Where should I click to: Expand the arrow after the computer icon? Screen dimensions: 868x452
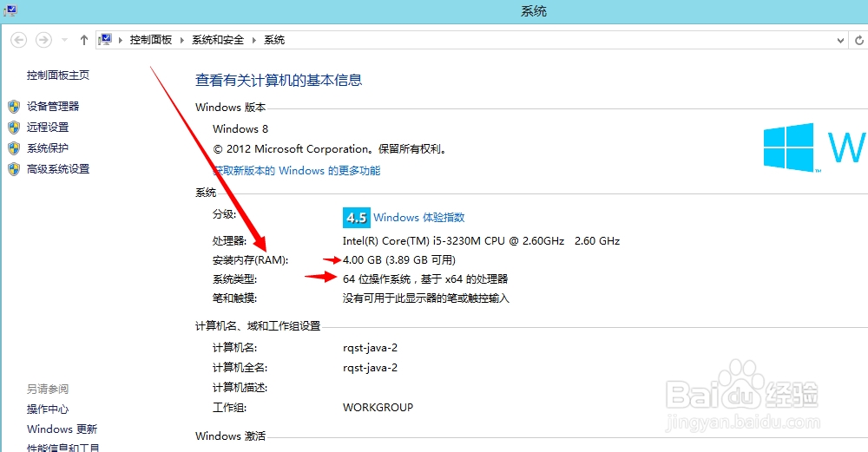[x=120, y=40]
